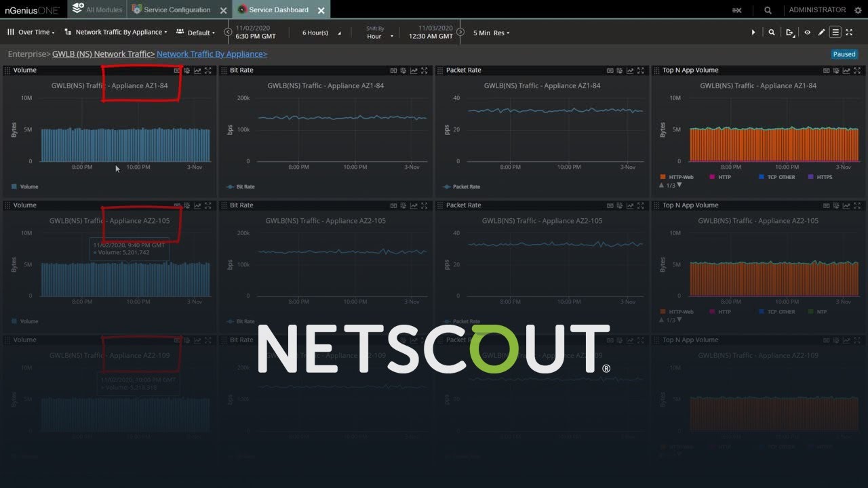Step time range back with left arrow
Viewport: 868px width, 488px height.
click(x=228, y=32)
